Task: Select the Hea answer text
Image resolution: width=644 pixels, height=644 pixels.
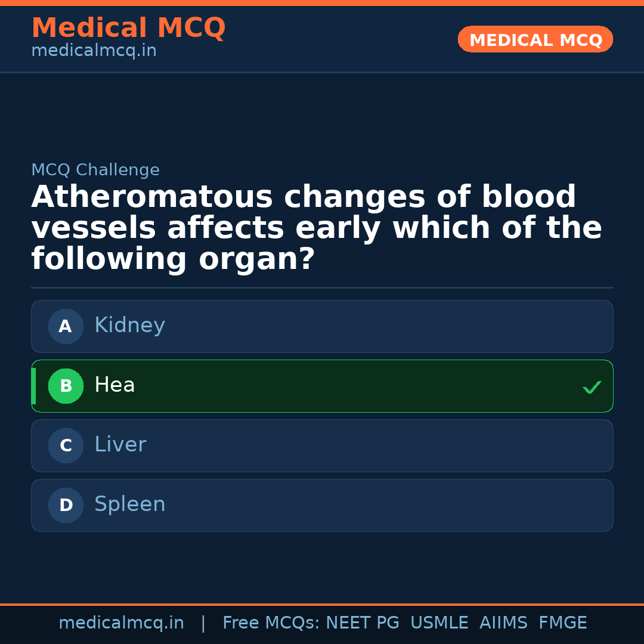Action: coord(114,385)
